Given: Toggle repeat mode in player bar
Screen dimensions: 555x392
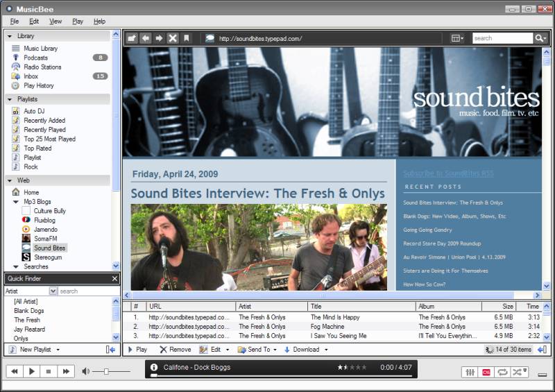Looking at the screenshot, I should point(502,372).
